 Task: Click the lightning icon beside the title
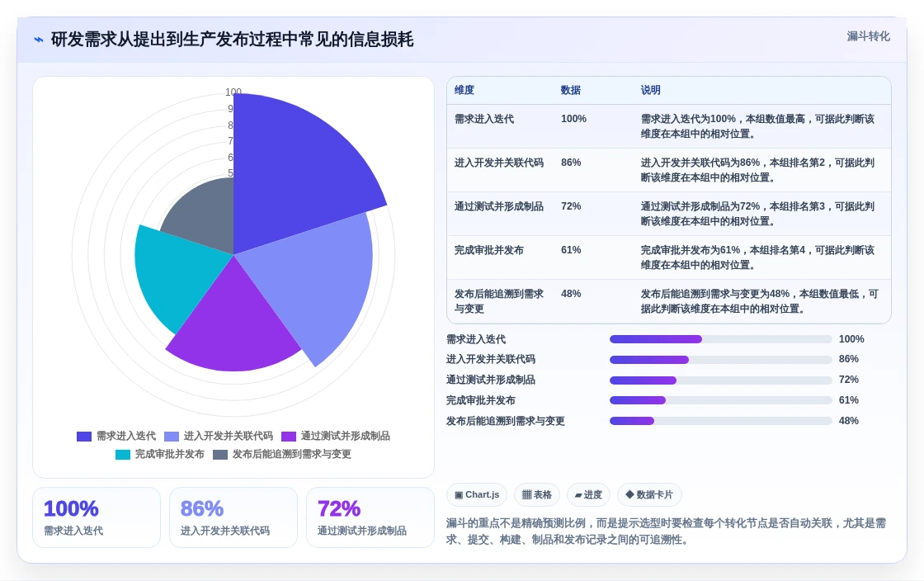click(x=39, y=40)
